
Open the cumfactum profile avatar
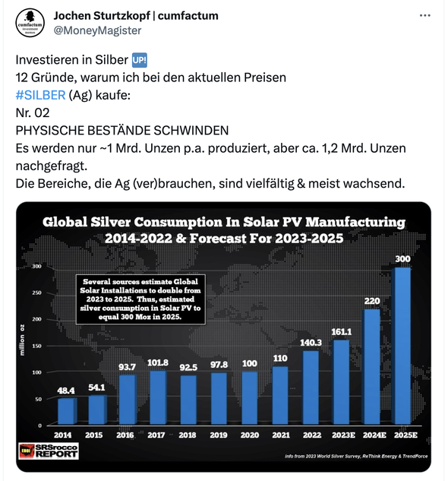[x=30, y=23]
